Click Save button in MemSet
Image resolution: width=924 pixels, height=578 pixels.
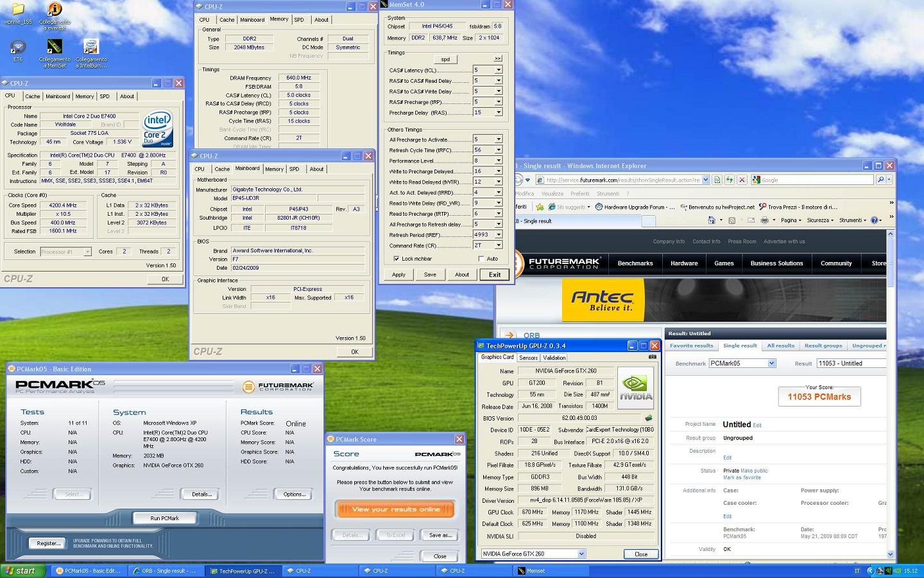(430, 274)
